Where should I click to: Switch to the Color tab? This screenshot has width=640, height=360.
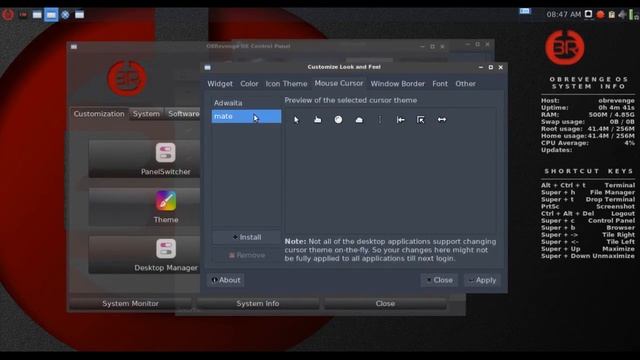click(x=249, y=84)
